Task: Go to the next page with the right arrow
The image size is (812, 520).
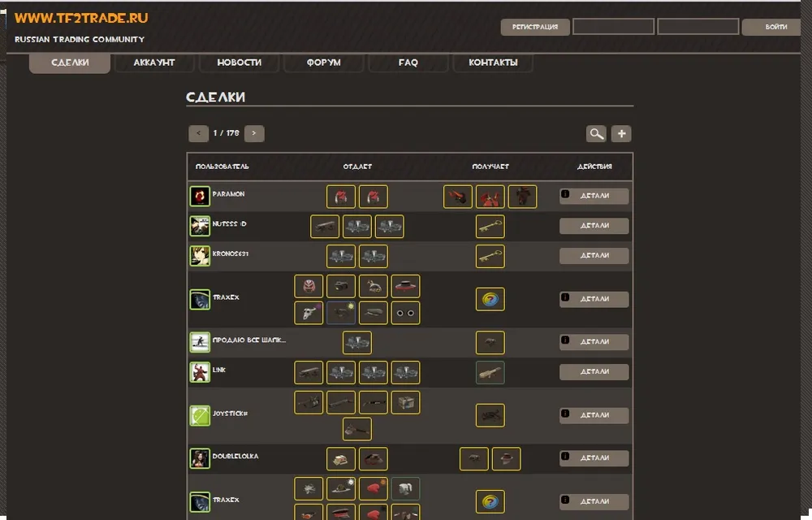Action: click(253, 133)
